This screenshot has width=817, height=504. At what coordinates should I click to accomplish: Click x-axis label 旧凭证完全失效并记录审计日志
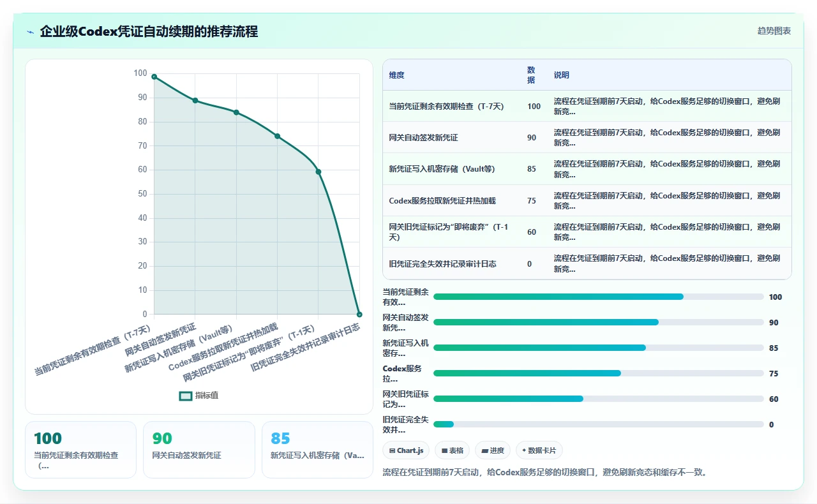[306, 347]
